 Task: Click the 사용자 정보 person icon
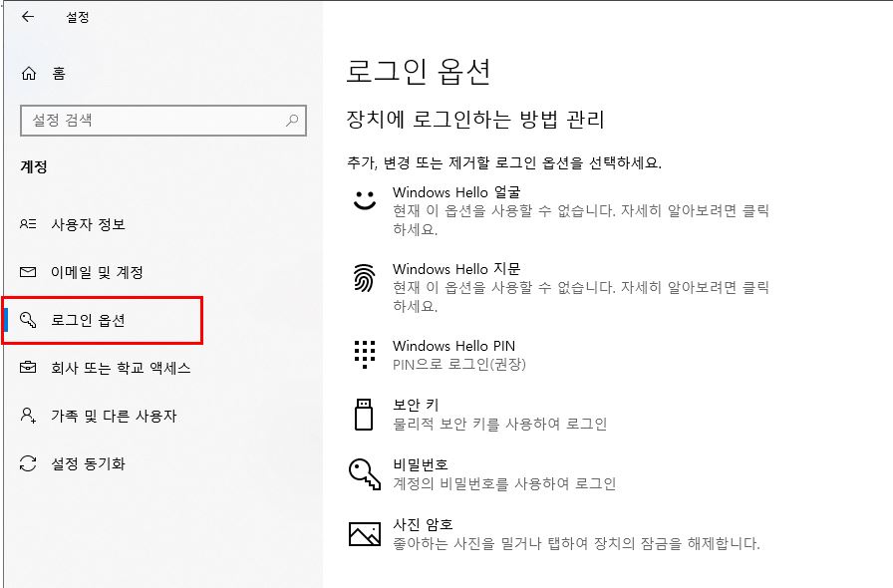tap(29, 224)
